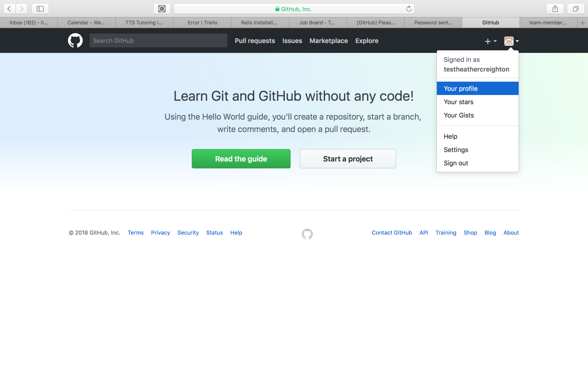
Task: Focus the Search GitHub field
Action: click(158, 41)
